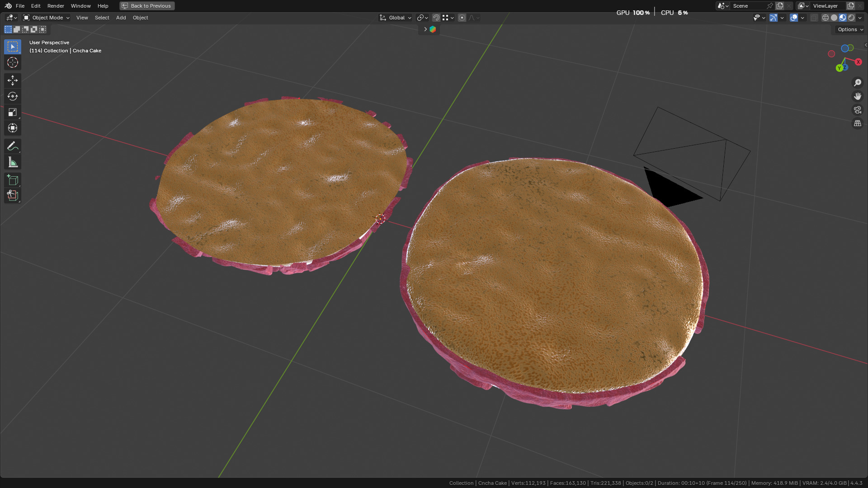
Task: Select the Move tool
Action: point(13,80)
